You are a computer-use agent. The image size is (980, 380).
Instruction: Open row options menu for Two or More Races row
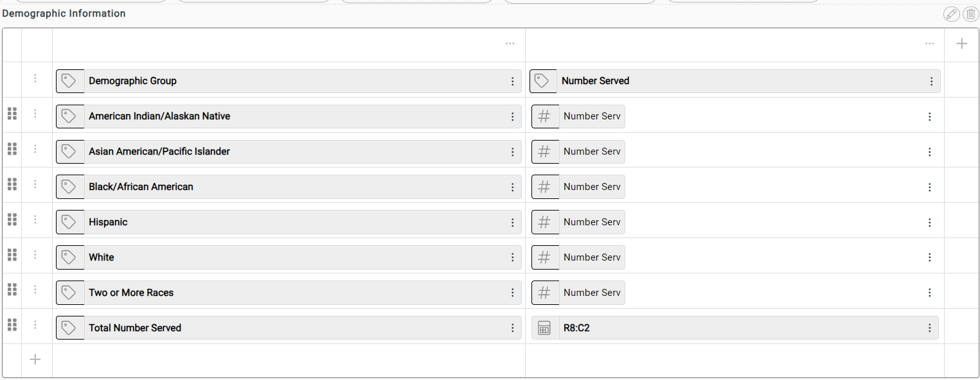[35, 290]
